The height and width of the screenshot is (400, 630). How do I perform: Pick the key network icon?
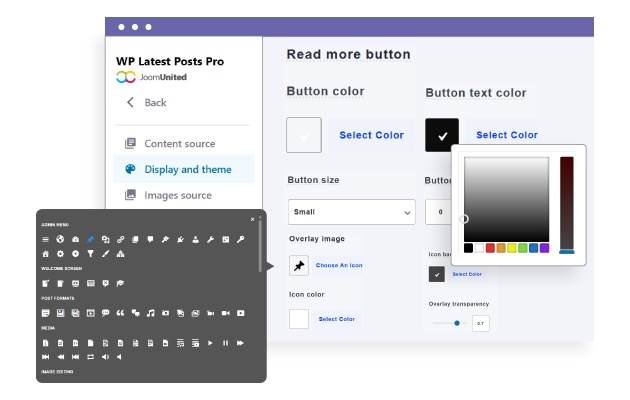tap(240, 239)
